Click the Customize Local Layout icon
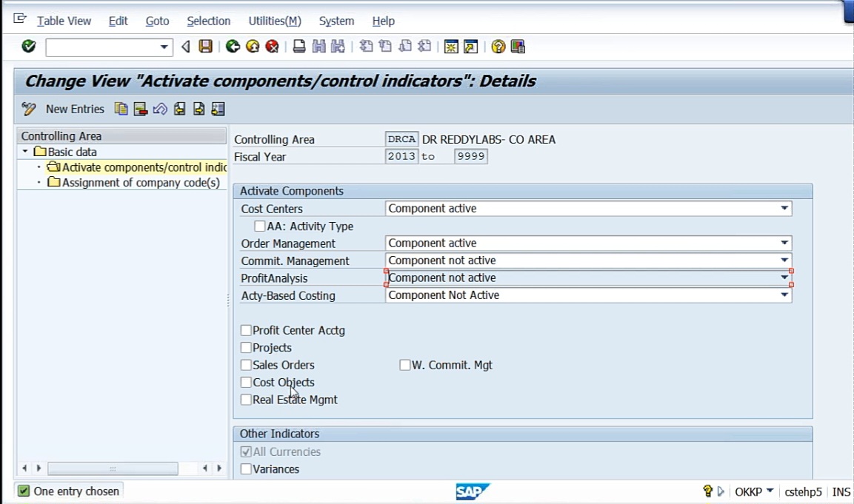854x504 pixels. pos(518,47)
